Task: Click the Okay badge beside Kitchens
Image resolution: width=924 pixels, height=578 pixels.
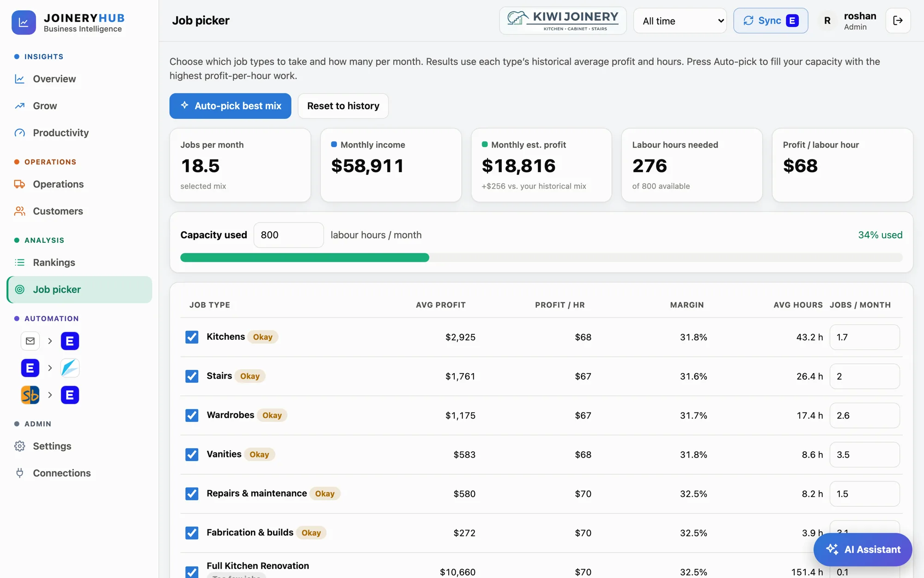Action: point(262,337)
